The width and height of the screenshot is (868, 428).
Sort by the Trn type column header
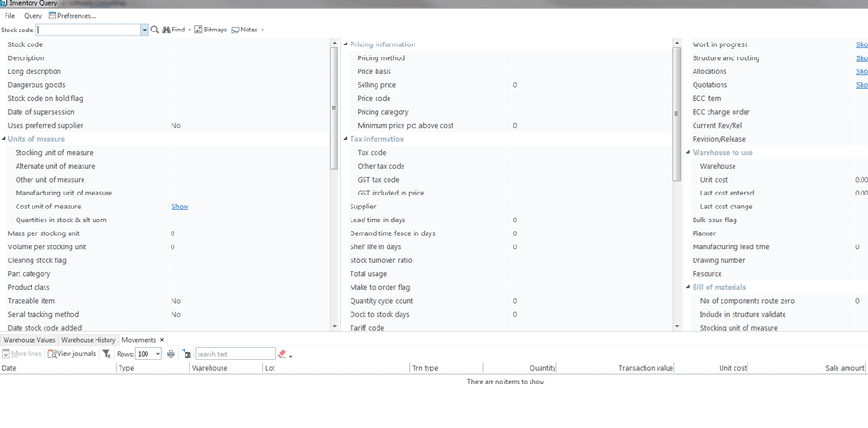point(446,368)
